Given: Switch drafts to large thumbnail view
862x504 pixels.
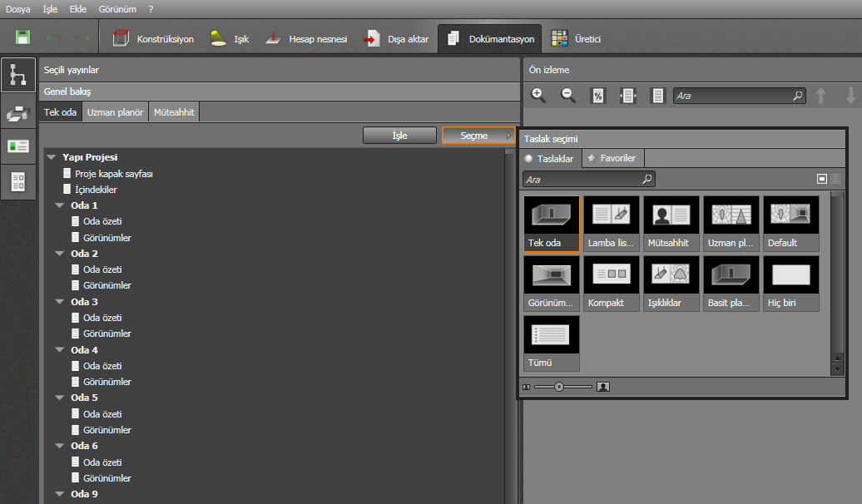Looking at the screenshot, I should point(822,179).
